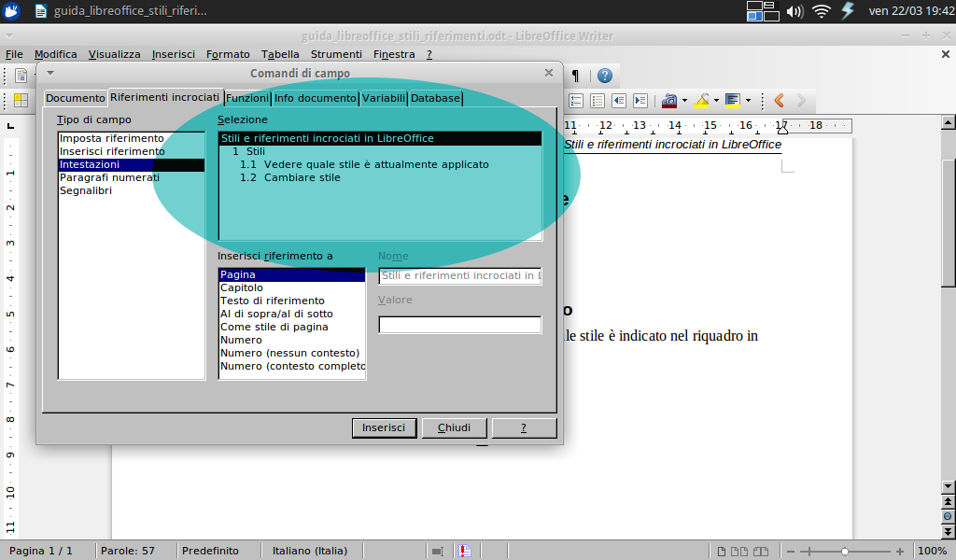The height and width of the screenshot is (560, 956).
Task: Click the zoom in plus icon
Action: (899, 552)
